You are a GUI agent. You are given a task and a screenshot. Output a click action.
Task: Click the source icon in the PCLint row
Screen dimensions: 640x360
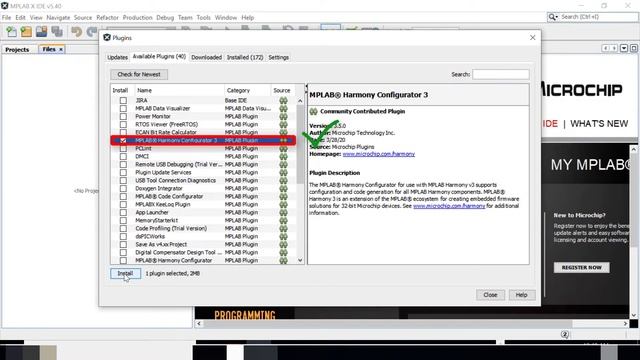pos(283,149)
